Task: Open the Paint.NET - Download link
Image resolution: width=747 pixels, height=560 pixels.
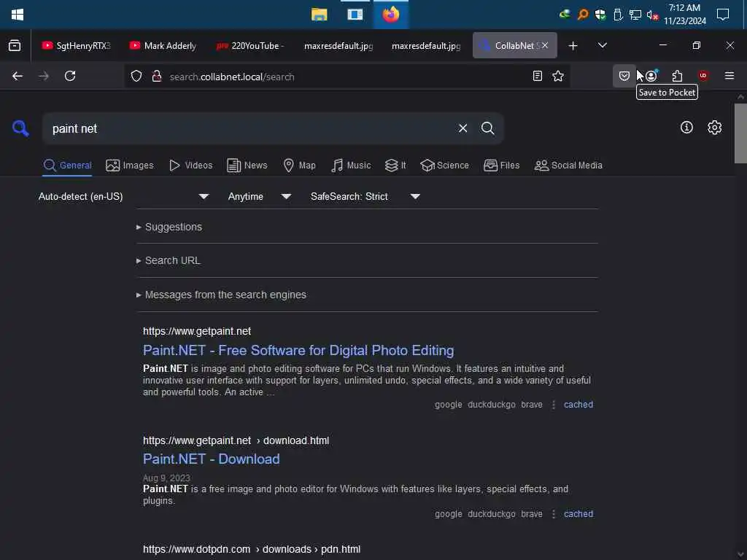Action: tap(211, 459)
